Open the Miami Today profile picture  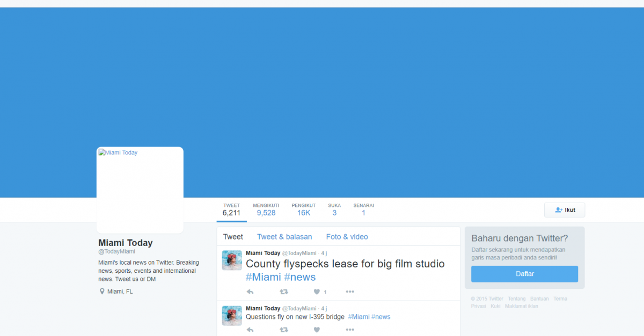(x=140, y=190)
